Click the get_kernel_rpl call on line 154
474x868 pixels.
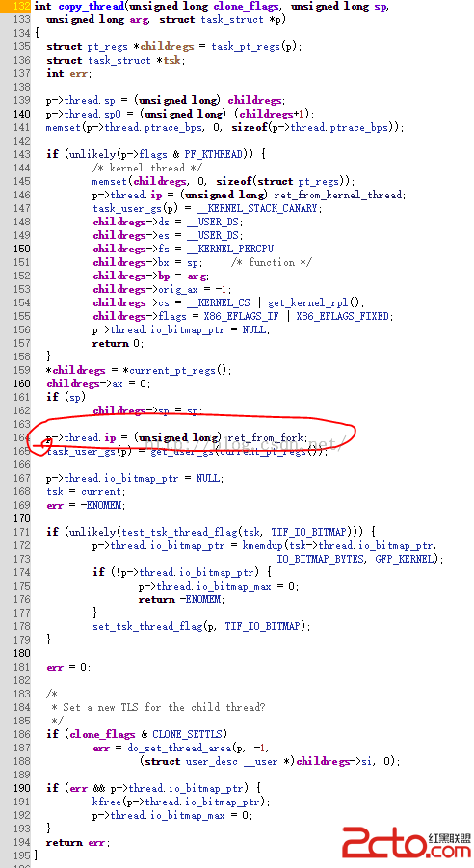pyautogui.click(x=308, y=303)
